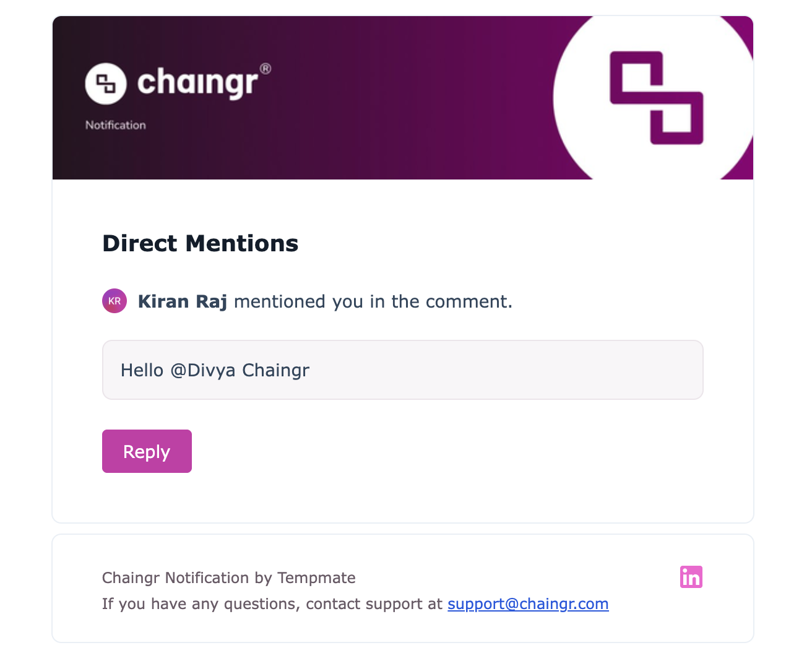Open the support@chaingr.com email link
Image resolution: width=812 pixels, height=666 pixels.
coord(528,603)
